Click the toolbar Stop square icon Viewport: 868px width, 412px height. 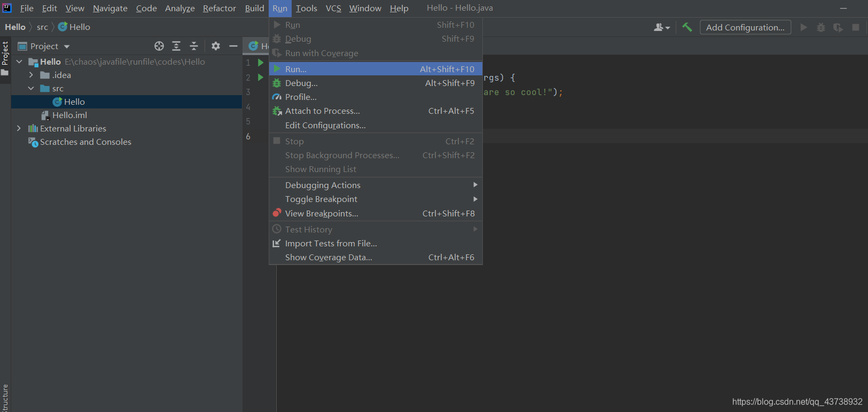pos(856,27)
